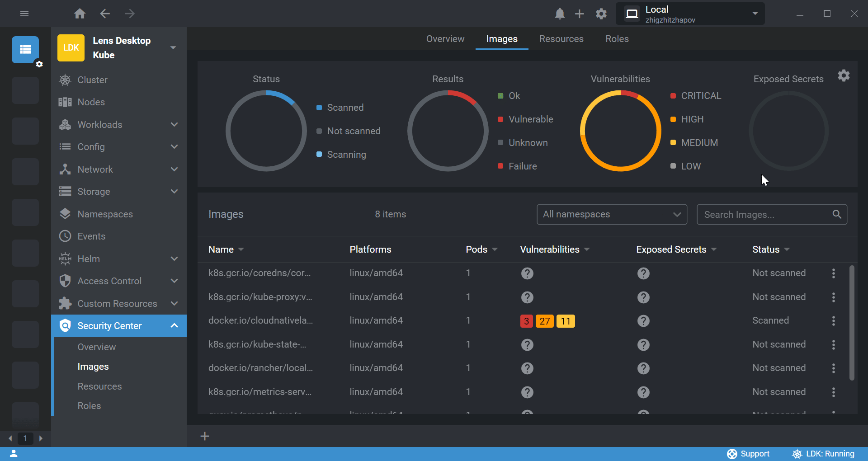Expand the Workloads section
Screen dimensions: 868x461
[x=174, y=124]
